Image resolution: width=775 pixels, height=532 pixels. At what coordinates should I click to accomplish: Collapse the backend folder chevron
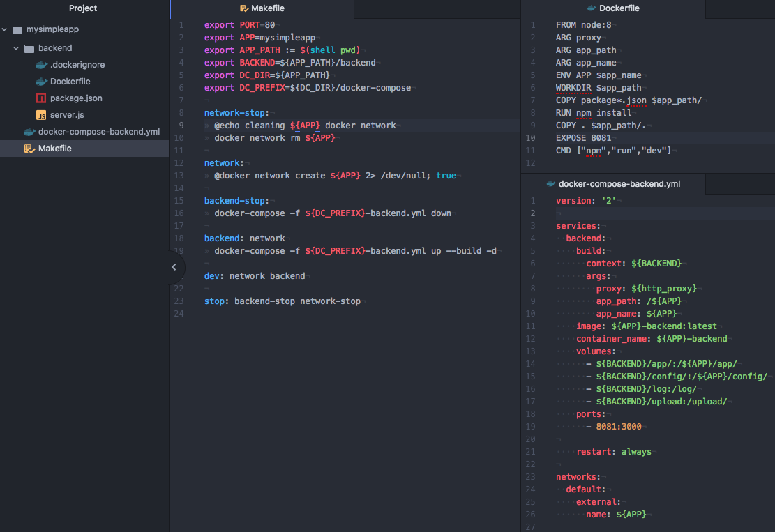pyautogui.click(x=16, y=48)
